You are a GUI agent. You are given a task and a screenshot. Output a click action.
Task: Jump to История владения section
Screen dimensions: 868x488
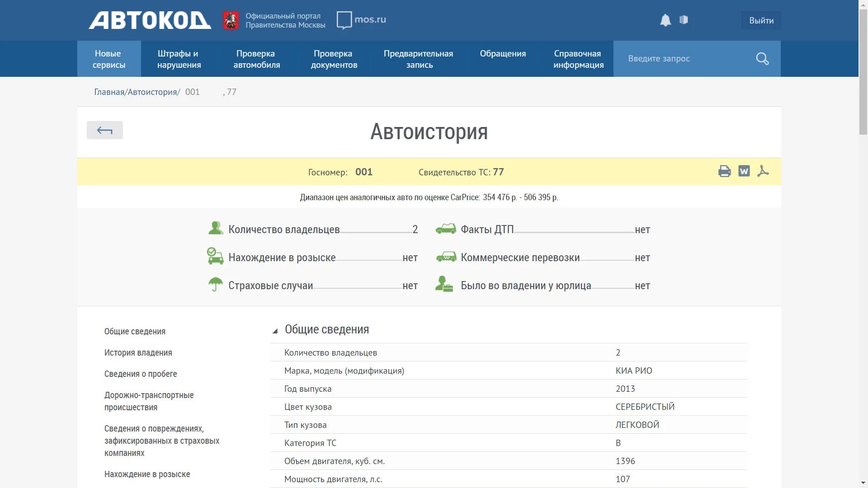click(x=138, y=353)
